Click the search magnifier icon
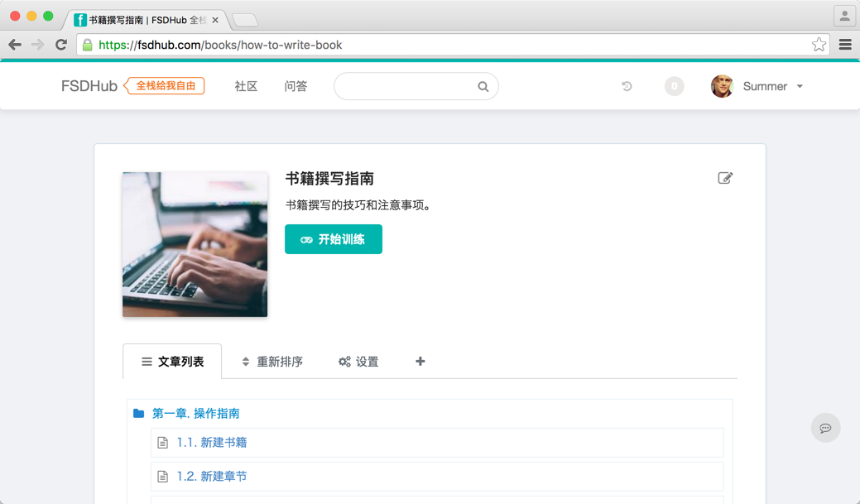Screen dimensions: 860x504 (483, 87)
